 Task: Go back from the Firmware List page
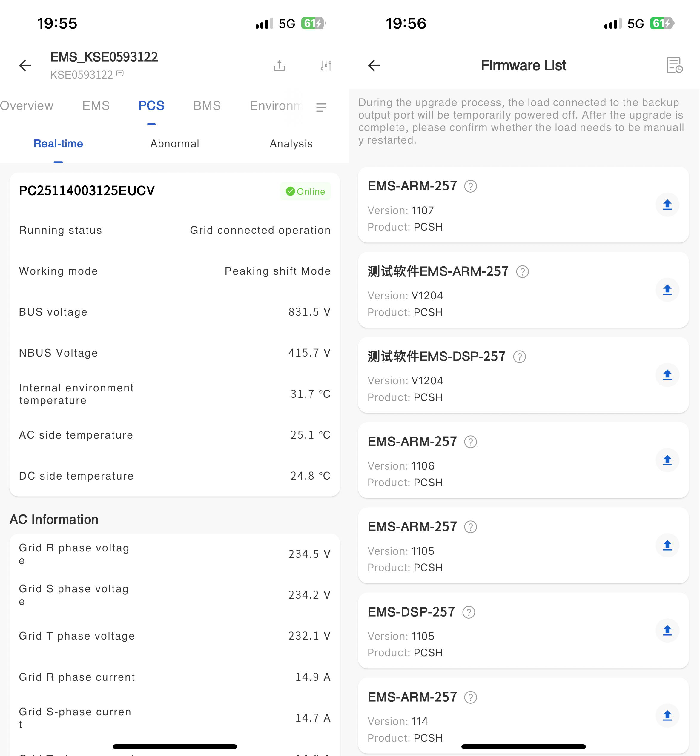374,65
